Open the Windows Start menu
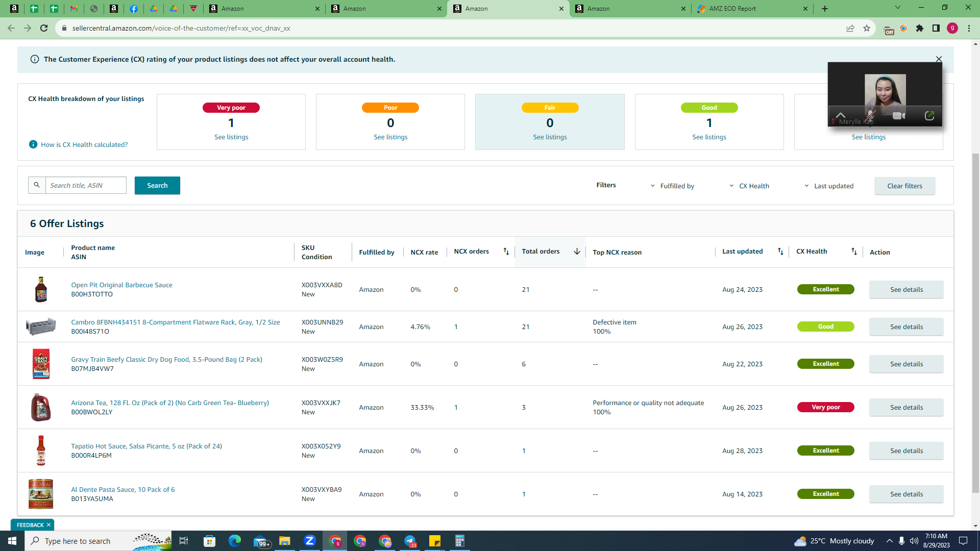The image size is (980, 551). click(x=12, y=541)
